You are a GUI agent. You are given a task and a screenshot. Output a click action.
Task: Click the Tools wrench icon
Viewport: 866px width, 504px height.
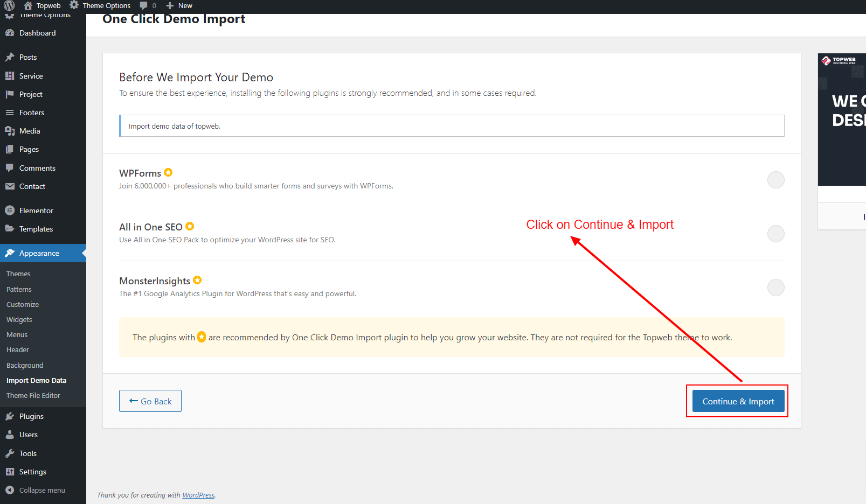10,453
